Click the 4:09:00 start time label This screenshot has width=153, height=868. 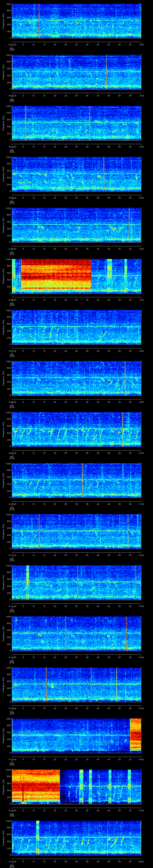tap(12, 453)
